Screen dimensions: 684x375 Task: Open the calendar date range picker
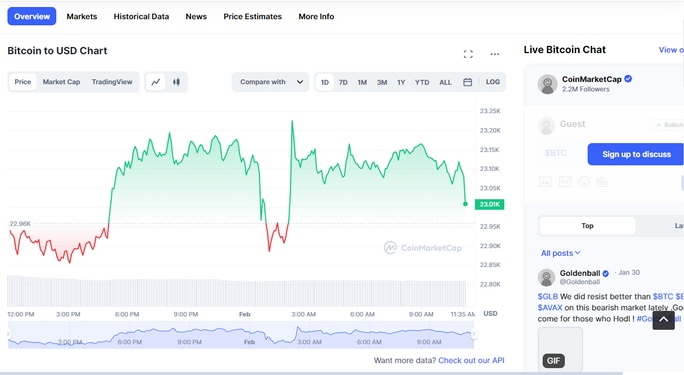pyautogui.click(x=468, y=82)
